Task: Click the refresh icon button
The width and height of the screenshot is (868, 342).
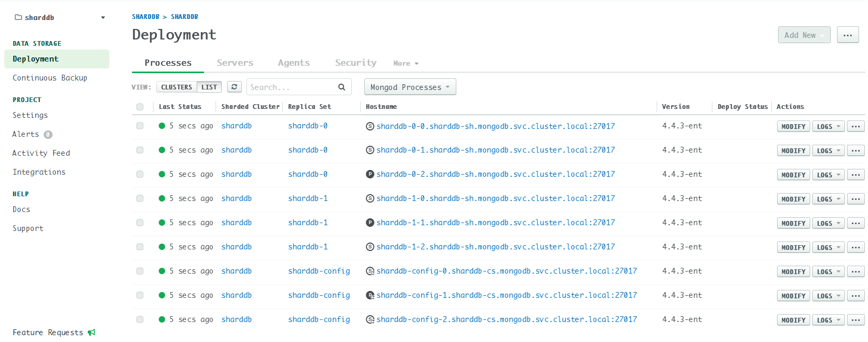Action: click(x=234, y=87)
